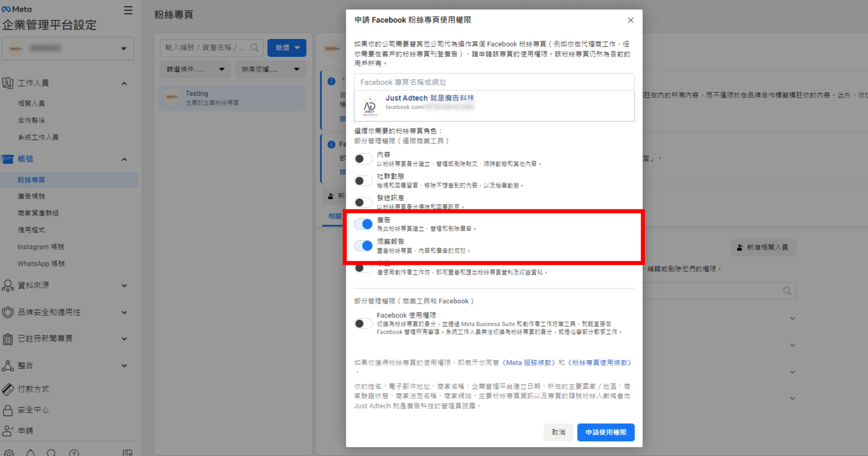Select the Testing page list item
Image resolution: width=868 pixels, height=456 pixels.
(x=231, y=98)
